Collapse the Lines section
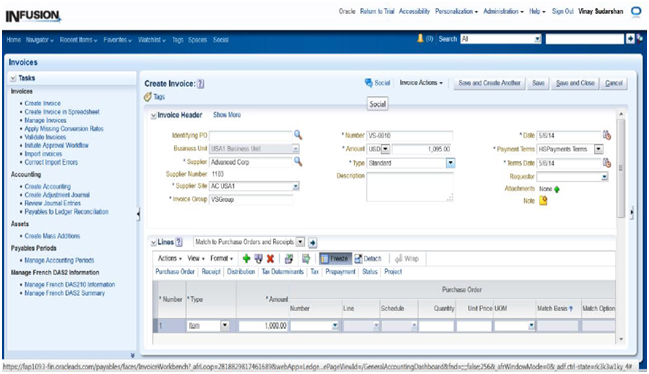The width and height of the screenshot is (649, 374). [x=153, y=242]
